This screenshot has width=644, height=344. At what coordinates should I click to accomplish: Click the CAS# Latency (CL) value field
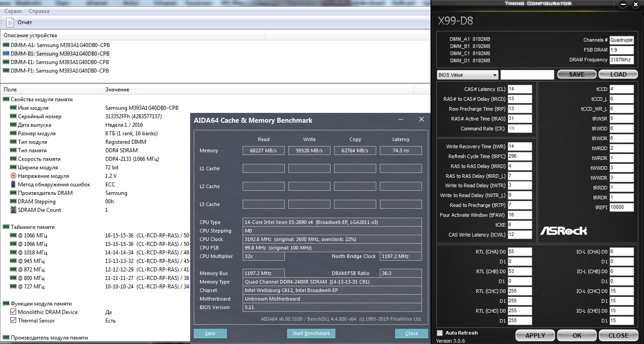tap(520, 89)
